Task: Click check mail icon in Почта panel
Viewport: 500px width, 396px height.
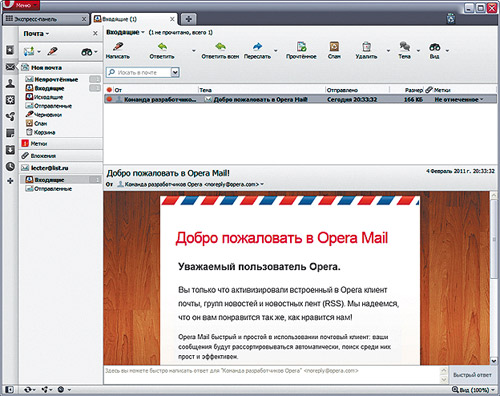Action: (x=29, y=51)
